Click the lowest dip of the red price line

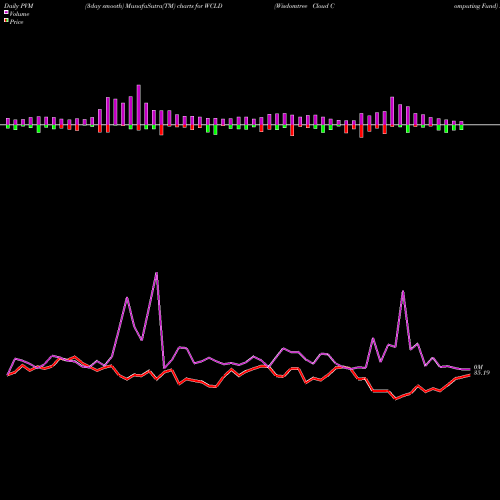coord(396,399)
